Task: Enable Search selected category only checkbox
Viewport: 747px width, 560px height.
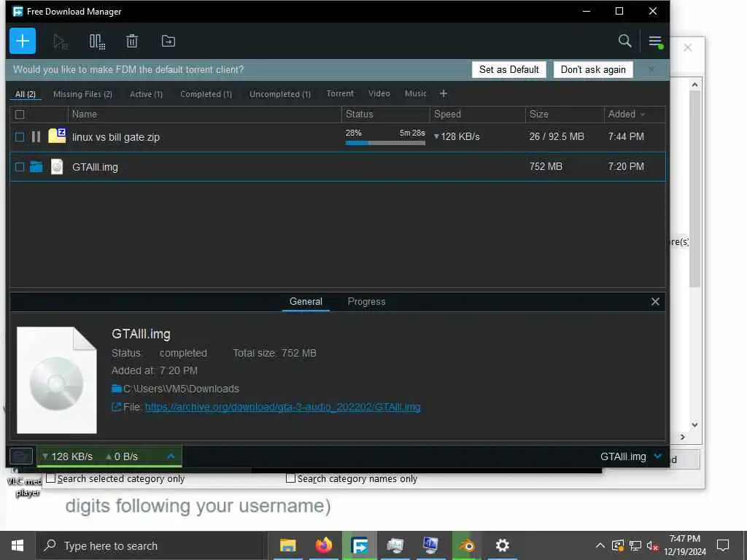Action: tap(50, 478)
